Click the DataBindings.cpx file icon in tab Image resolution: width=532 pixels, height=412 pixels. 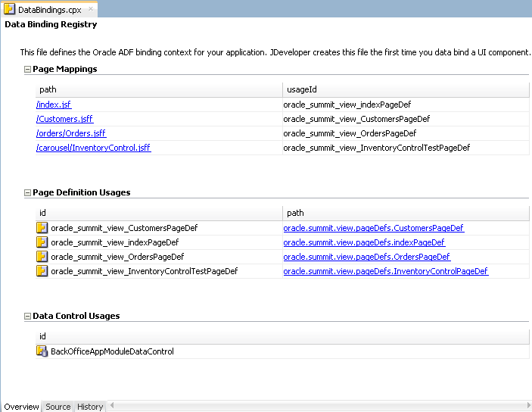click(x=10, y=9)
